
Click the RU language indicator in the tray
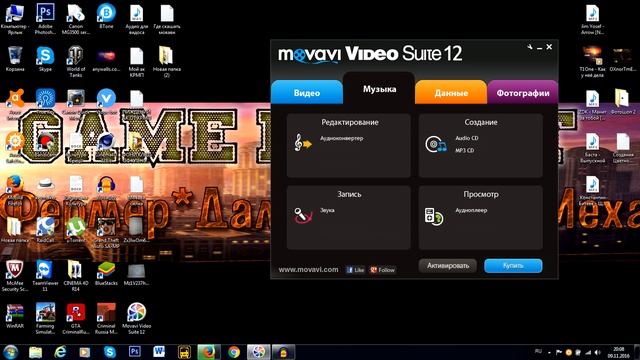click(x=538, y=351)
